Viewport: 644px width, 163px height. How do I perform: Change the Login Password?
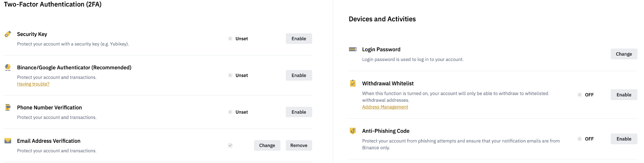(x=624, y=54)
